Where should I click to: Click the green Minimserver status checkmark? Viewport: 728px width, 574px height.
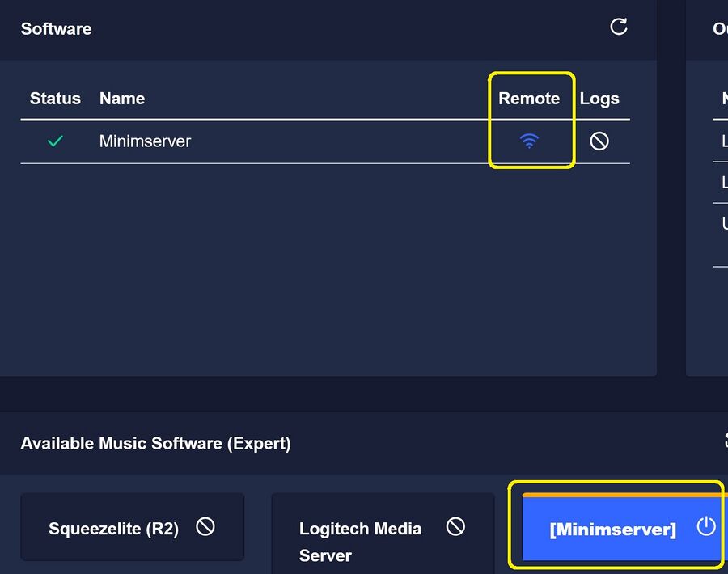click(55, 141)
